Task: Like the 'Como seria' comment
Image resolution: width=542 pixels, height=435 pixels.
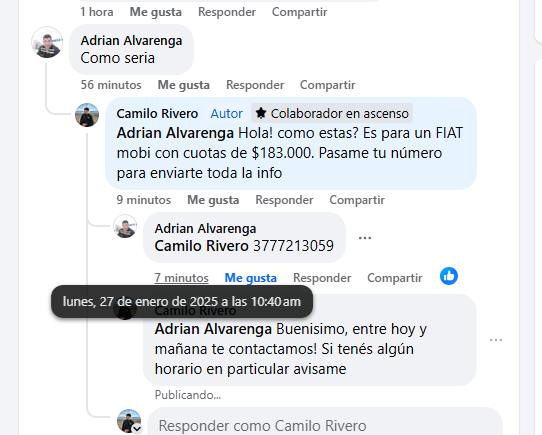Action: click(184, 85)
